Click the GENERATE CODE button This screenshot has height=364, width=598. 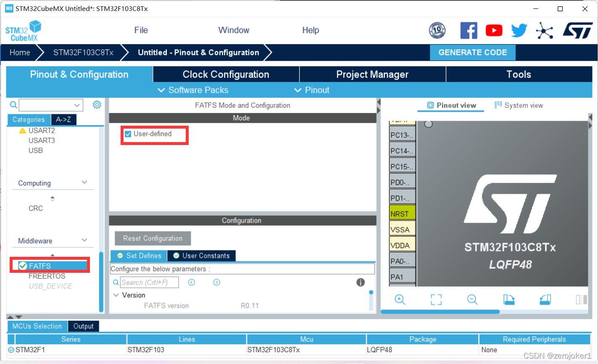[x=473, y=53]
